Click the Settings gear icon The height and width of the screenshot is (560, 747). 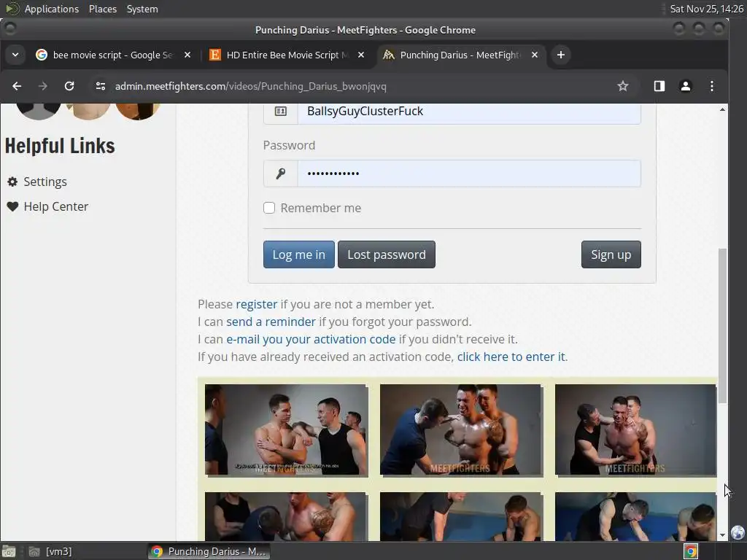(x=12, y=182)
